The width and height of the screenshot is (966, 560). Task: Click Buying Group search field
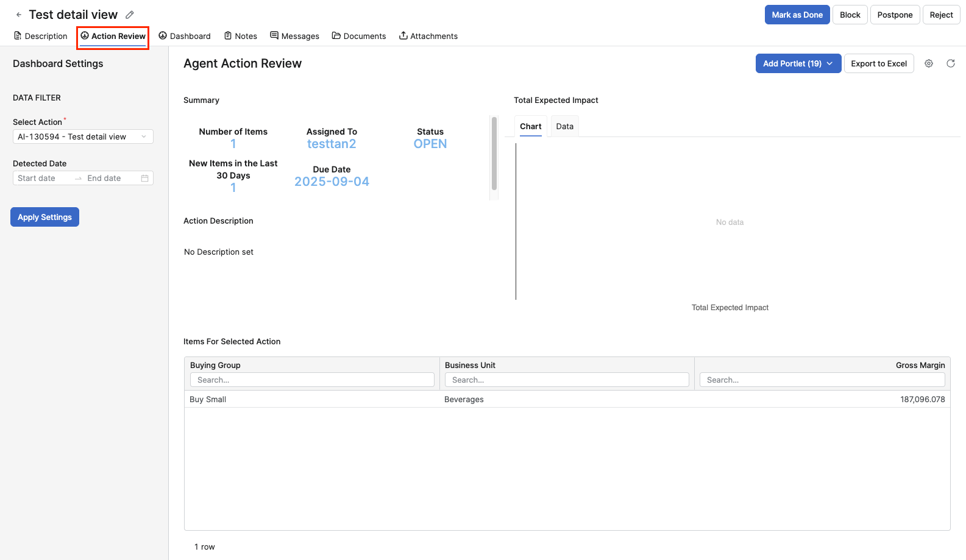tap(312, 380)
